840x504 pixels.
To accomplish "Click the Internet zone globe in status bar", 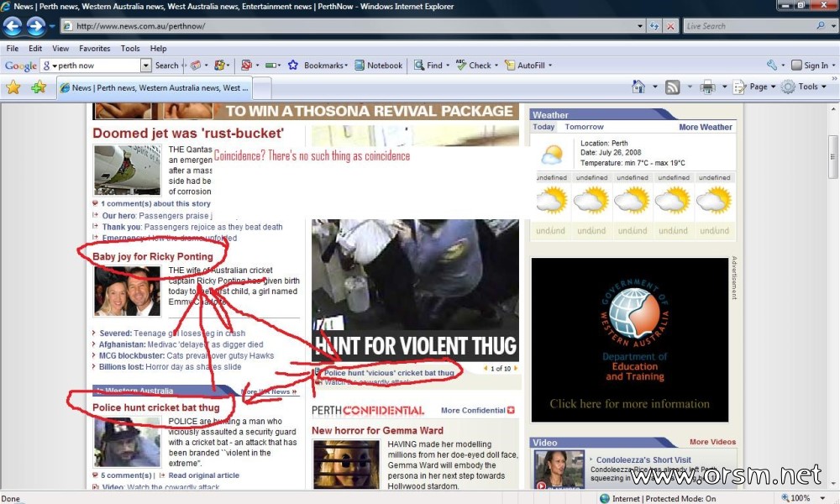I will tap(604, 499).
